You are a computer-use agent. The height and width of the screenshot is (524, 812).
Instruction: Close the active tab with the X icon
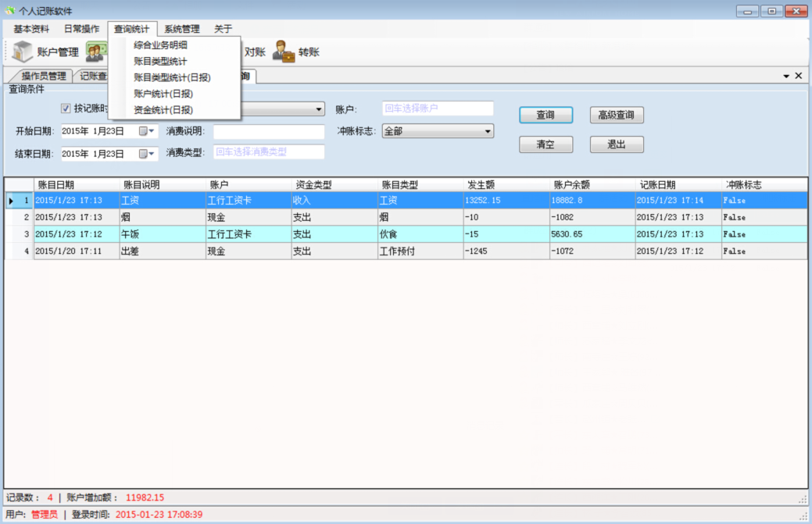(799, 76)
